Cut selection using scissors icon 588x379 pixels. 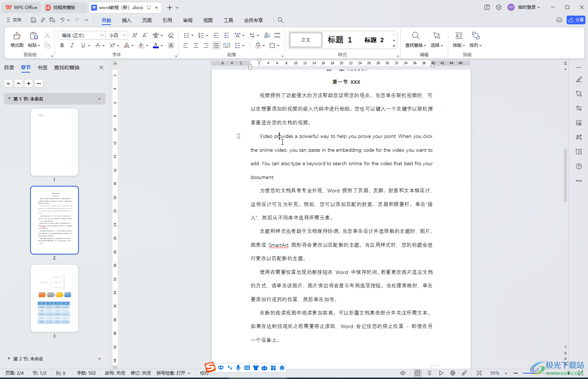click(47, 35)
